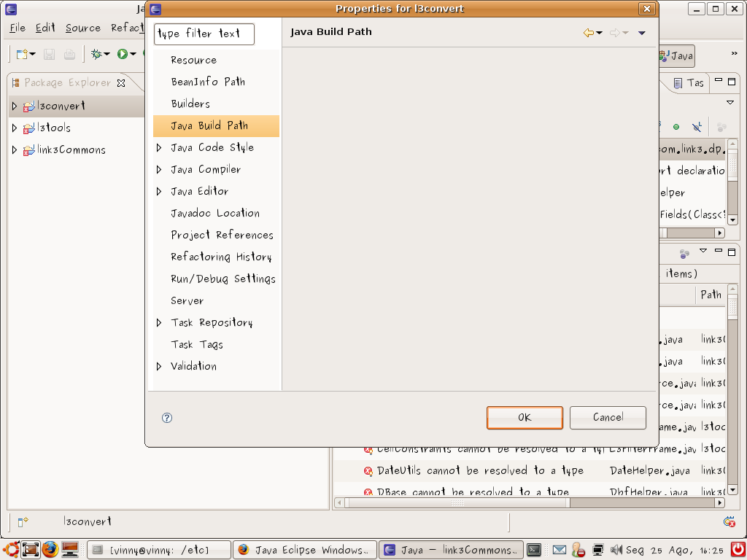Click the help question mark icon
This screenshot has width=747, height=560.
tap(167, 418)
